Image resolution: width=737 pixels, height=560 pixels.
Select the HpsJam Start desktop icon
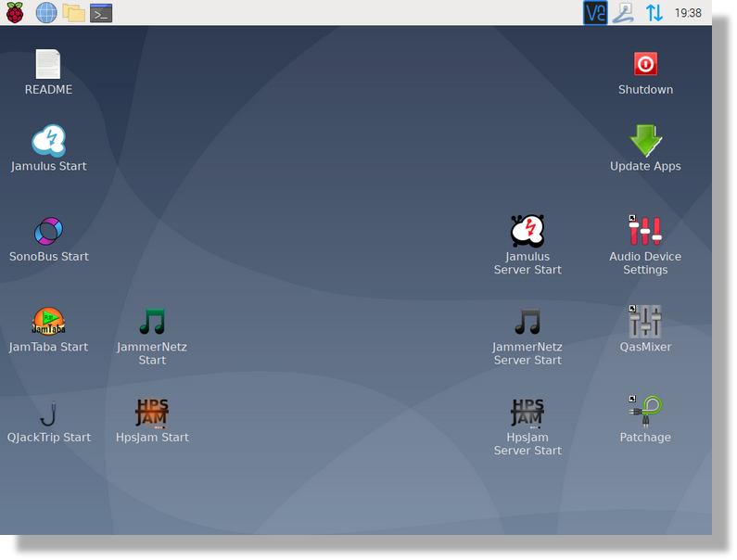coord(152,413)
